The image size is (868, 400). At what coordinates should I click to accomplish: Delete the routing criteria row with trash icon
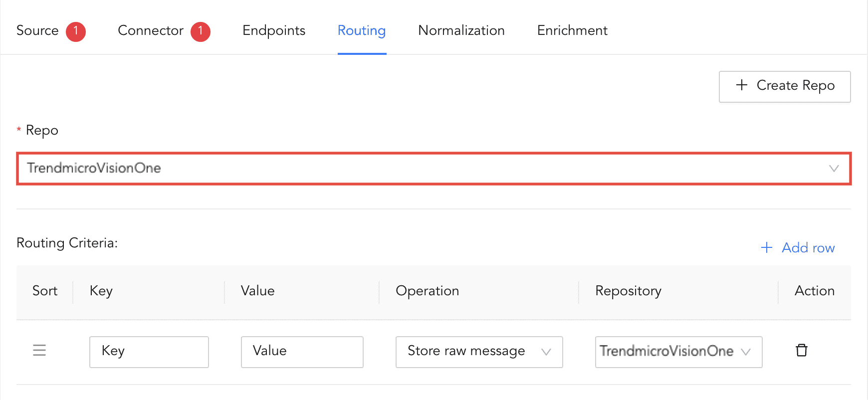[801, 351]
